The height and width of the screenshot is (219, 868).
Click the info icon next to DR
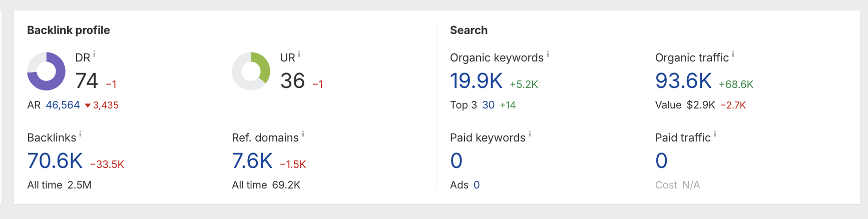[94, 54]
